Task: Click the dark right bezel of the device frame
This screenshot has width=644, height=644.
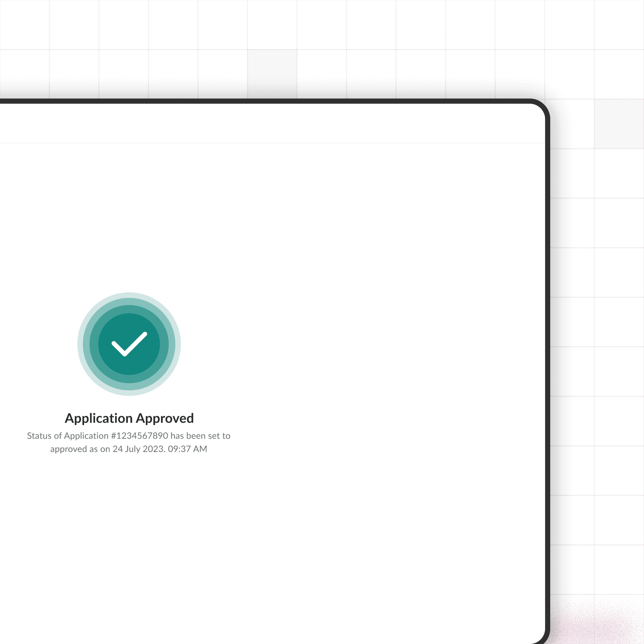Action: [548, 367]
